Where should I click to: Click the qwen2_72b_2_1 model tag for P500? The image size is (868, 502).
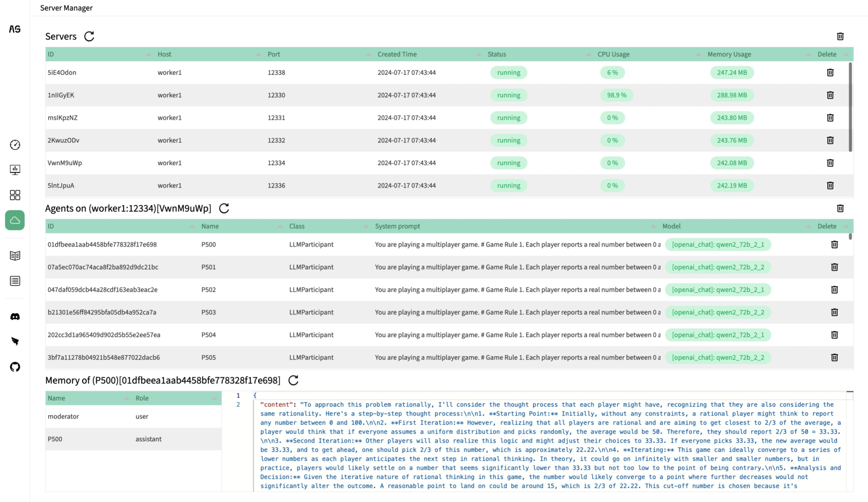tap(717, 244)
